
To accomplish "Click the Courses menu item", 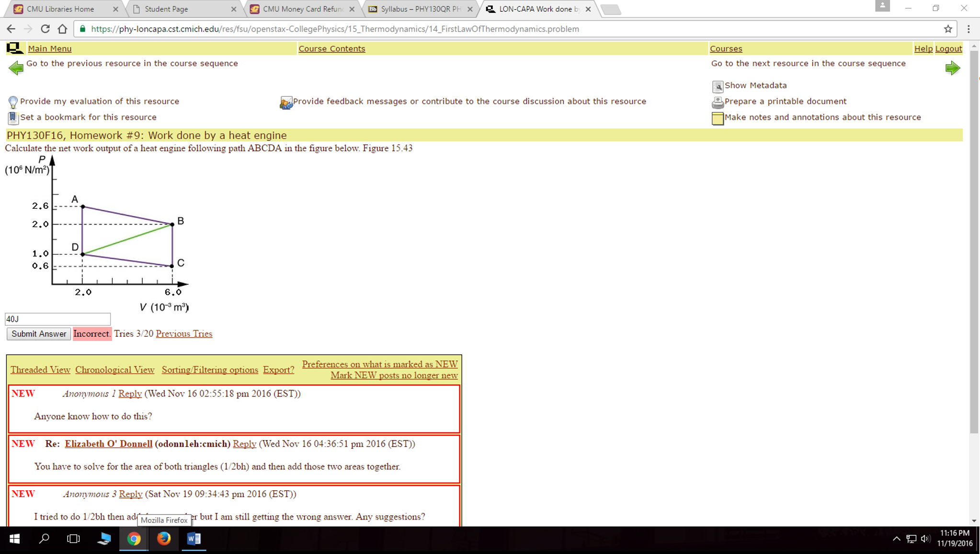I will point(726,48).
